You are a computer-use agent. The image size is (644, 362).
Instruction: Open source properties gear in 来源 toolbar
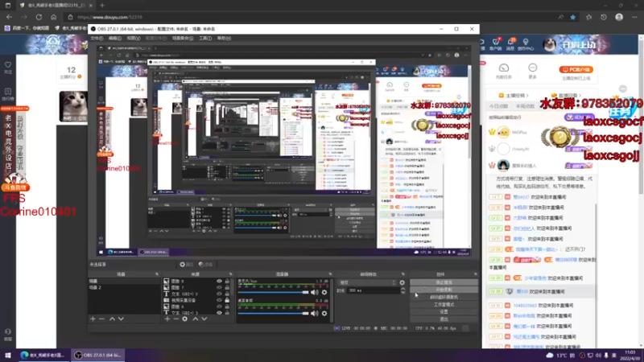(x=185, y=319)
